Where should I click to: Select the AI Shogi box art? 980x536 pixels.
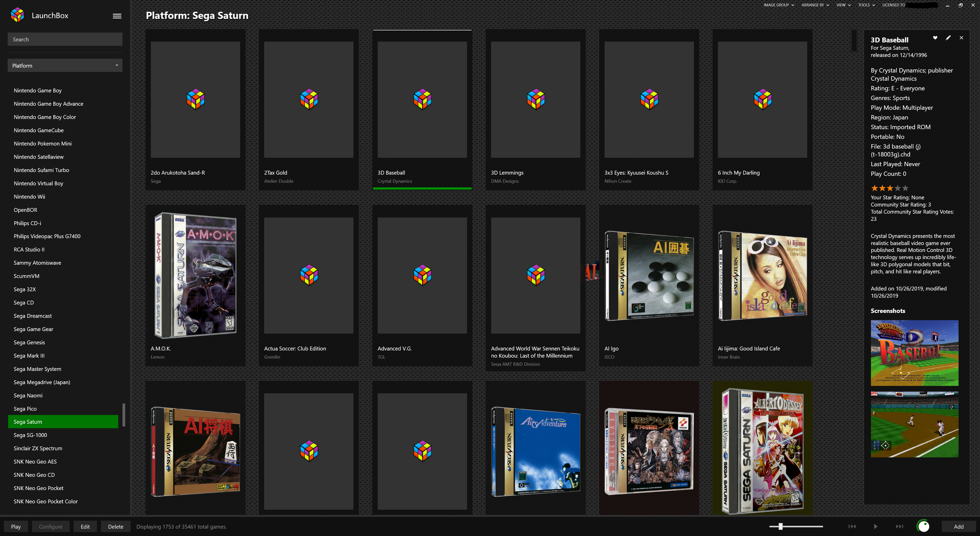[x=195, y=452]
